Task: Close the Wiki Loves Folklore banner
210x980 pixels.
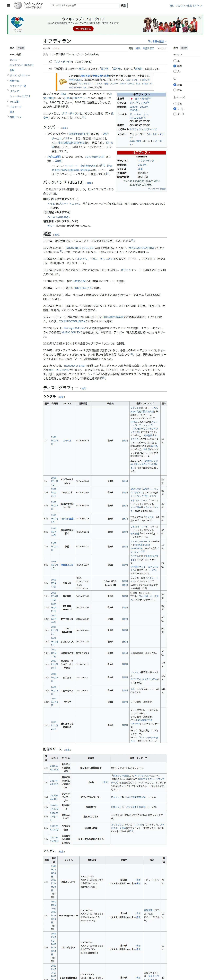Action: point(200,17)
